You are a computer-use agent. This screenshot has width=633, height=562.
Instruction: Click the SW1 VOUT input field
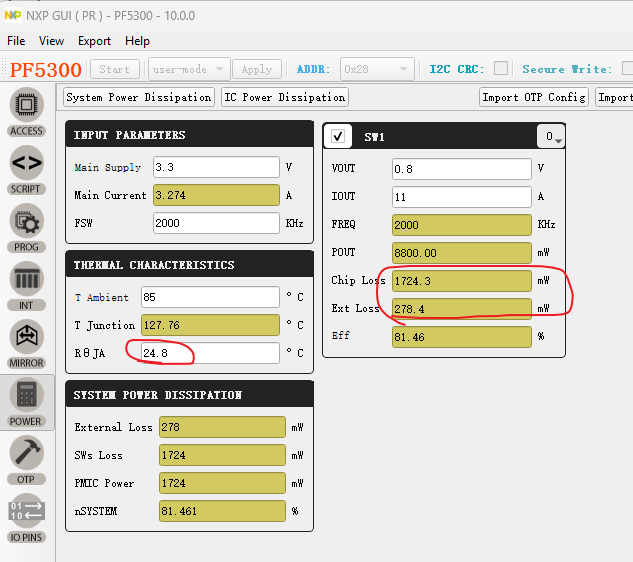click(462, 169)
